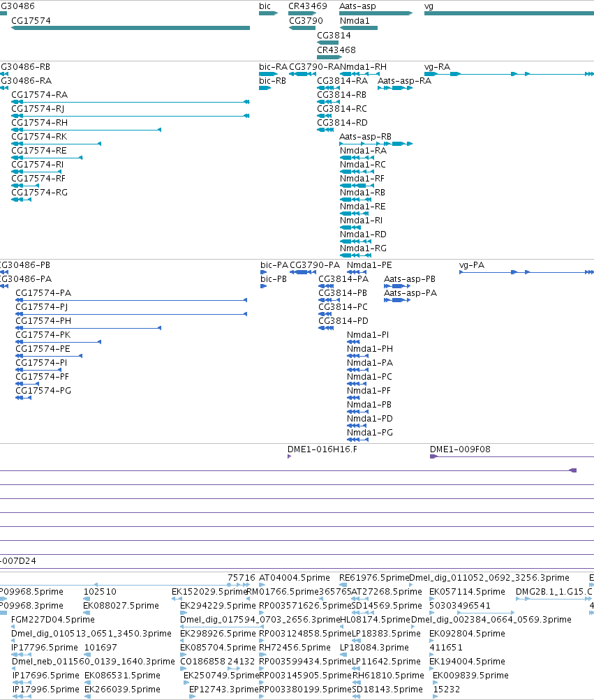This screenshot has height=700, width=594.
Task: Click protein CG3814-PC
Action: point(343,306)
